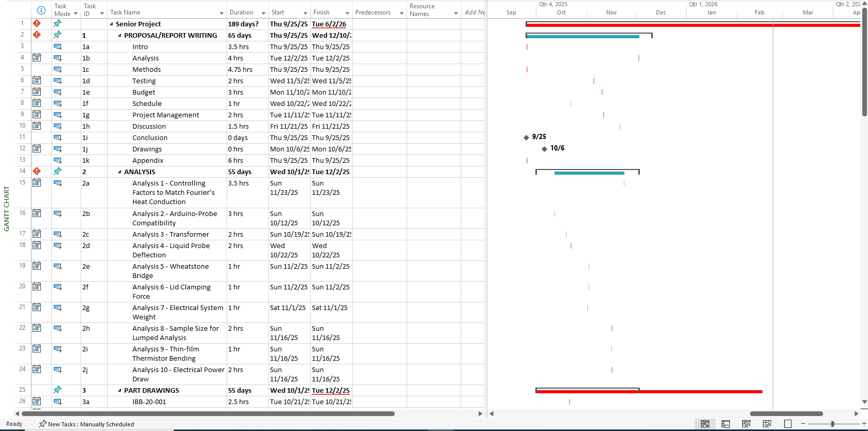The width and height of the screenshot is (868, 431).
Task: Collapse the PROPOSAL/REPORT WRITING summary task
Action: [x=120, y=36]
